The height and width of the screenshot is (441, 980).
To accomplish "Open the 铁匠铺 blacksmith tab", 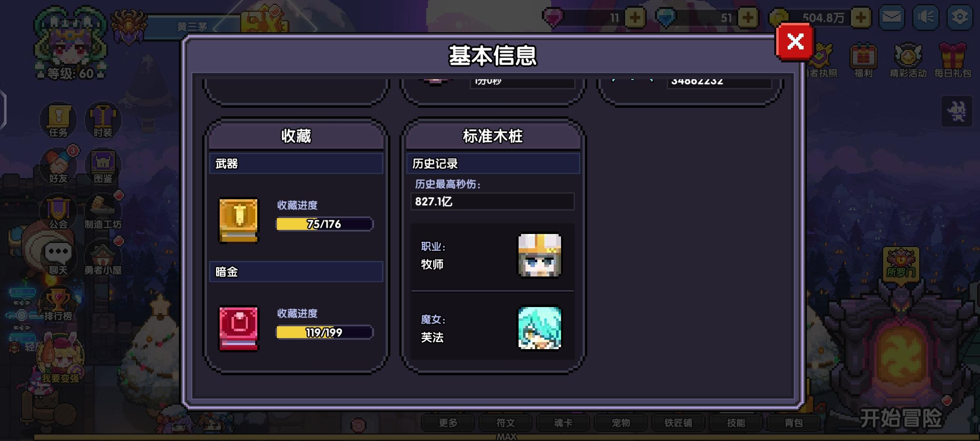I will (x=678, y=423).
